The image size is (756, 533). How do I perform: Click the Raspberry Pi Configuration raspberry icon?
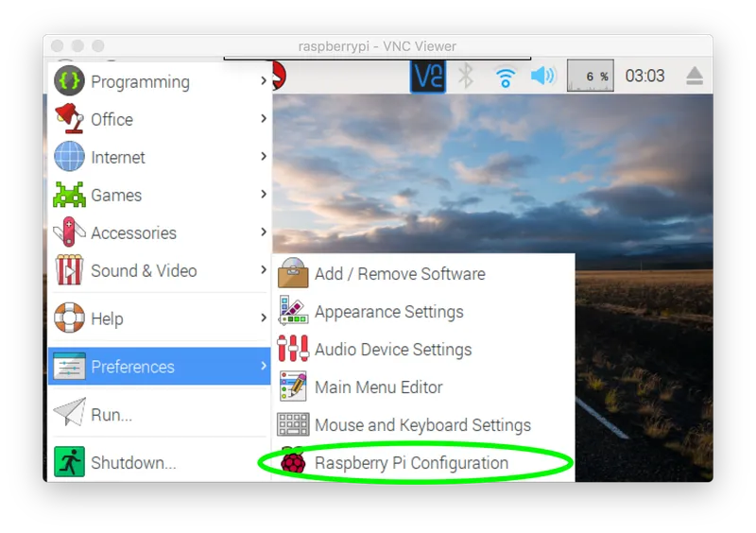coord(293,461)
